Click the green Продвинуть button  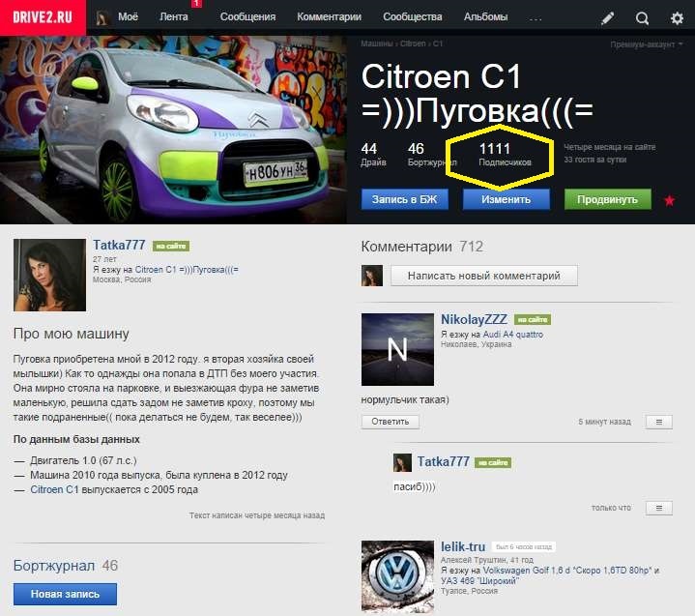[x=608, y=199]
